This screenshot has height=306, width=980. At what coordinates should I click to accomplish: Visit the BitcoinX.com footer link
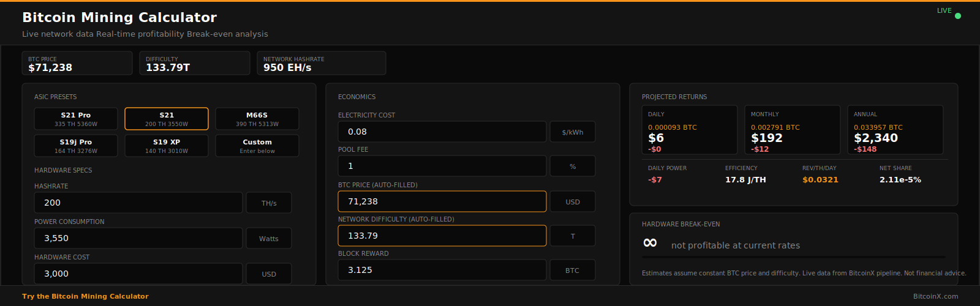pos(935,296)
